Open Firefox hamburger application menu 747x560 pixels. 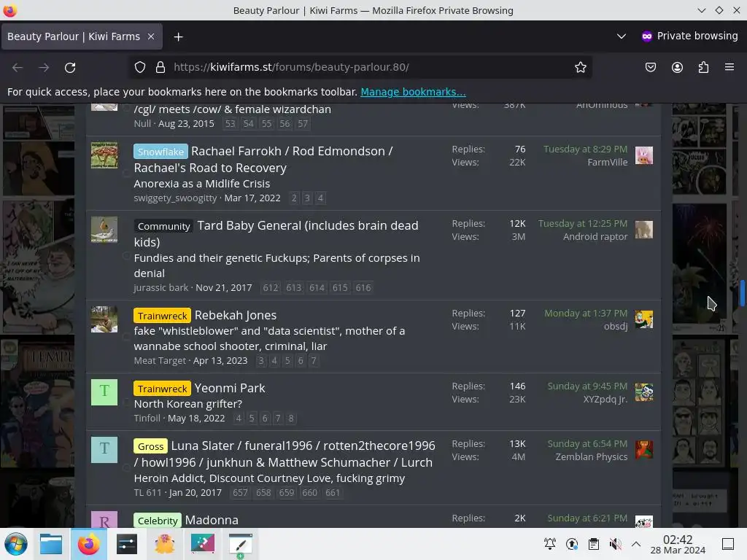[729, 67]
